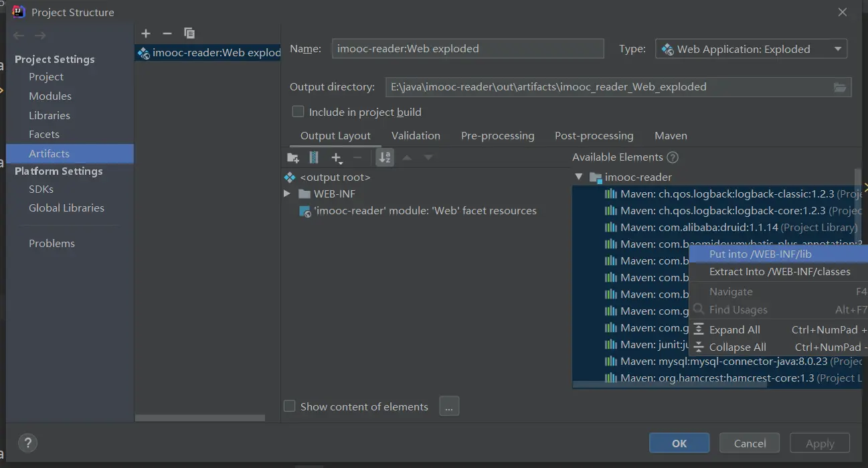Click the Available Elements help question icon
Image resolution: width=868 pixels, height=468 pixels.
(x=673, y=157)
